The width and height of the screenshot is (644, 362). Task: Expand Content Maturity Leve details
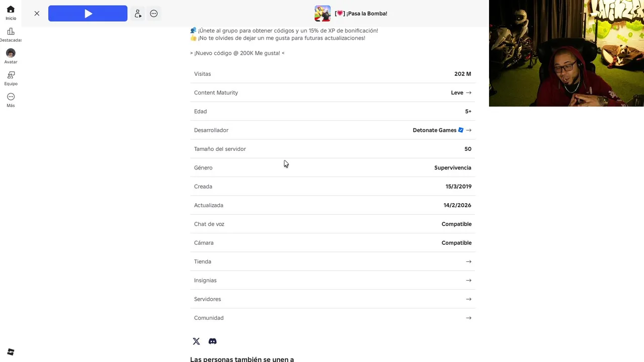pos(461,93)
